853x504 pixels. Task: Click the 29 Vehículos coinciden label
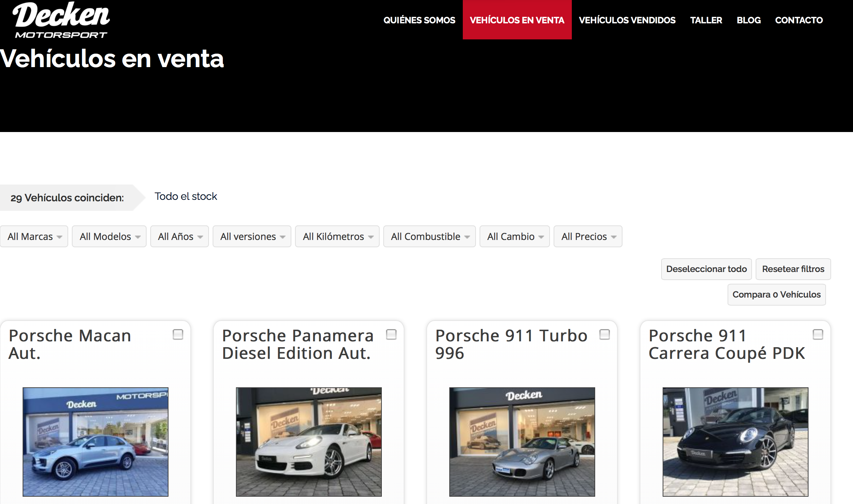(67, 198)
